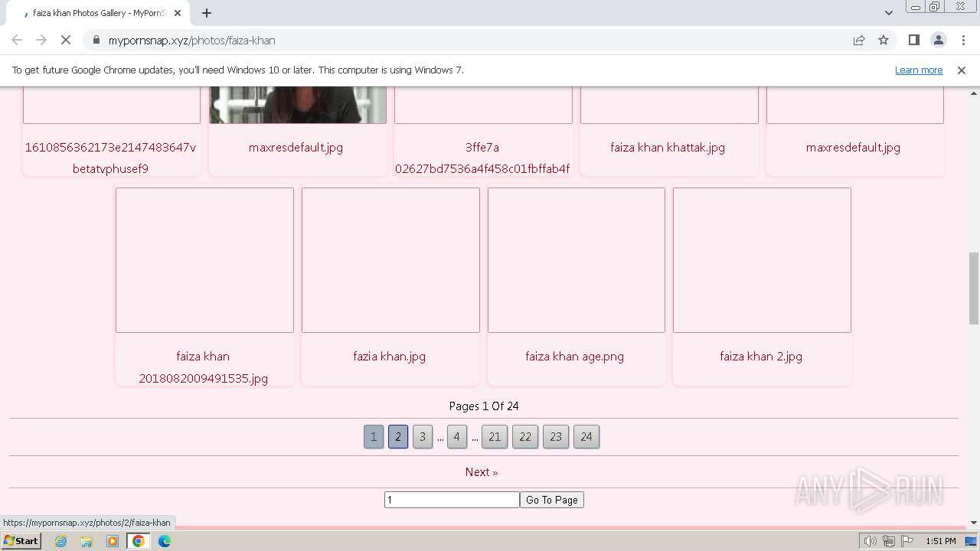Click the Pages 1 Of 24 text
Image resolution: width=980 pixels, height=551 pixels.
coord(484,406)
